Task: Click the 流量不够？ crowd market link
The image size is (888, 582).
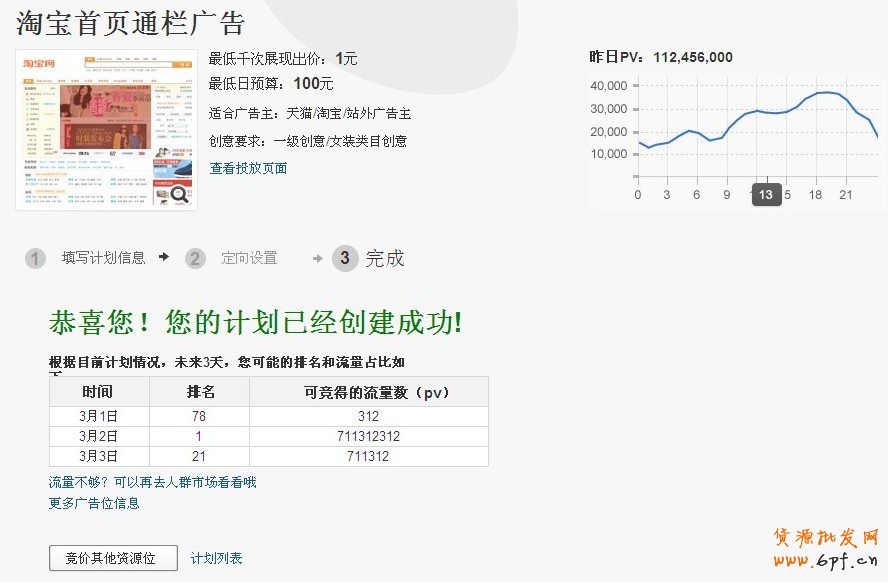Action: point(153,482)
